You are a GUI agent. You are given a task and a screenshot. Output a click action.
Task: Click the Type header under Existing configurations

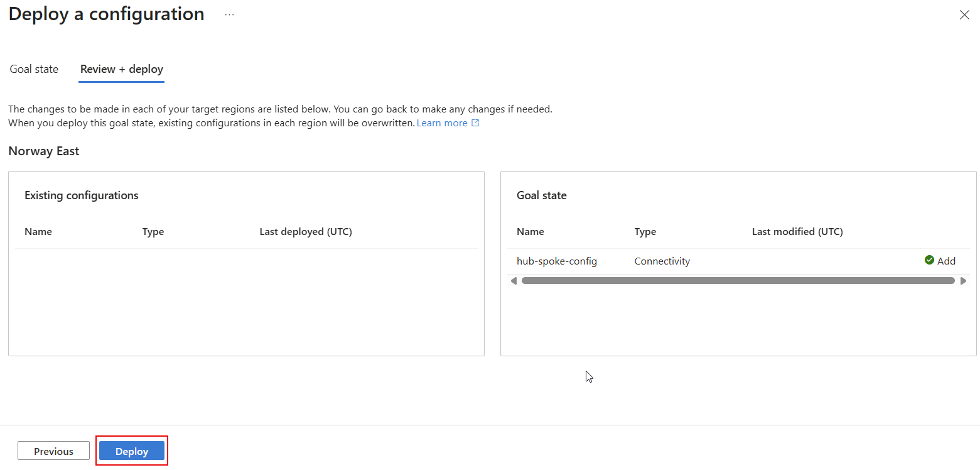click(153, 231)
